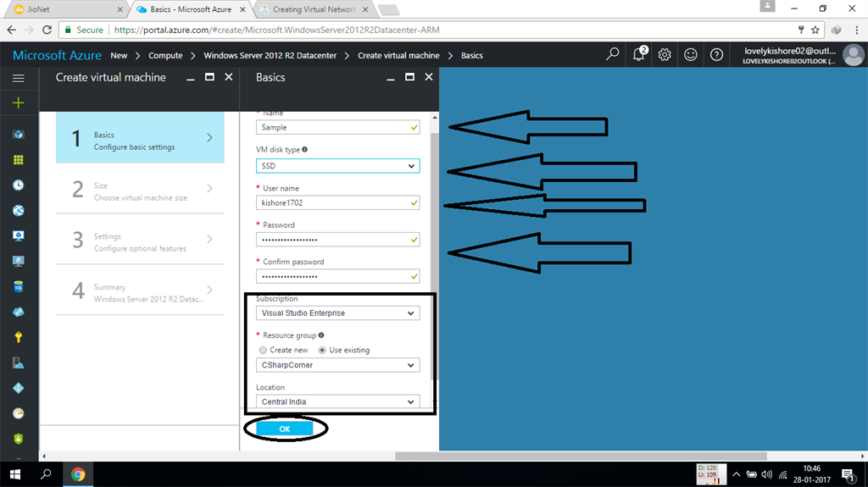The width and height of the screenshot is (868, 487).
Task: Open the taskbar volume icon
Action: pos(766,474)
